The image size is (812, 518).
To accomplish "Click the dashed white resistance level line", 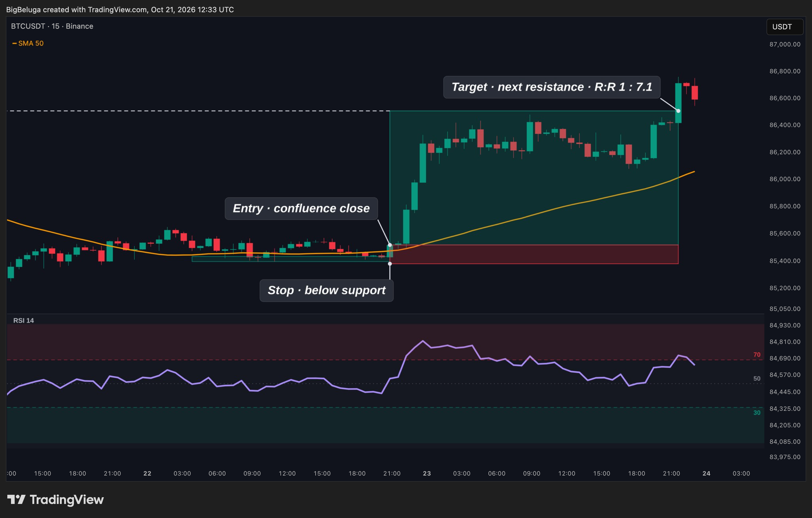I will pyautogui.click(x=198, y=111).
